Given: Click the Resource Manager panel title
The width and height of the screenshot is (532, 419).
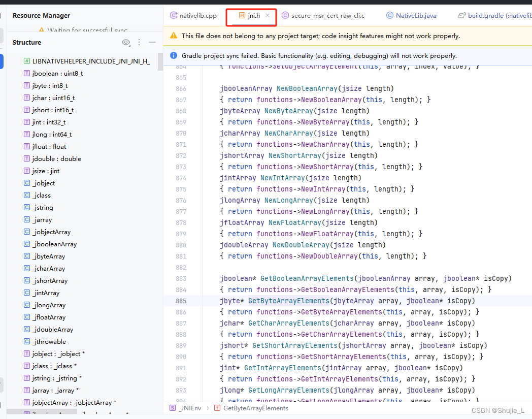Looking at the screenshot, I should point(42,16).
